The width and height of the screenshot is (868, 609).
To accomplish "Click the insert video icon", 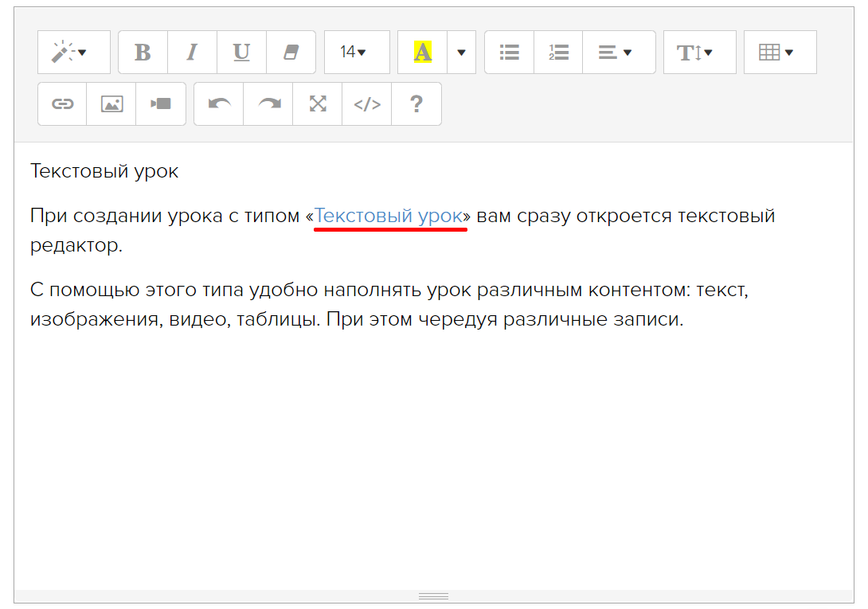I will 161,104.
